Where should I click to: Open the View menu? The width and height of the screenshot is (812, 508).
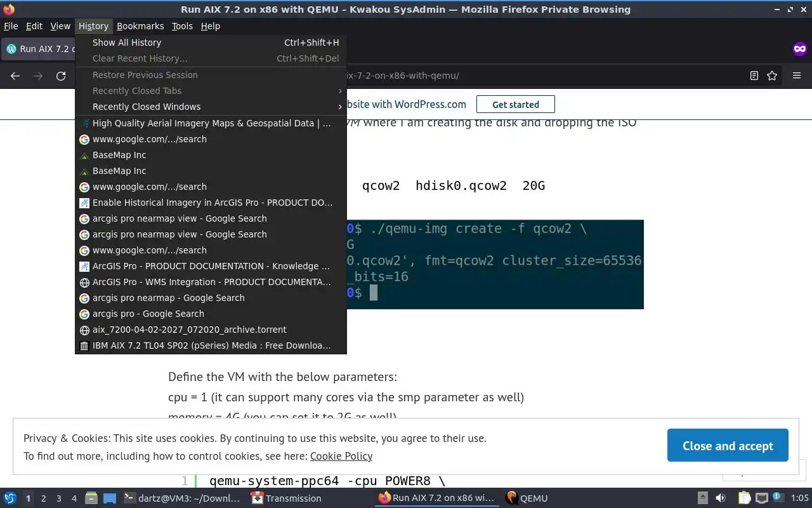(60, 26)
